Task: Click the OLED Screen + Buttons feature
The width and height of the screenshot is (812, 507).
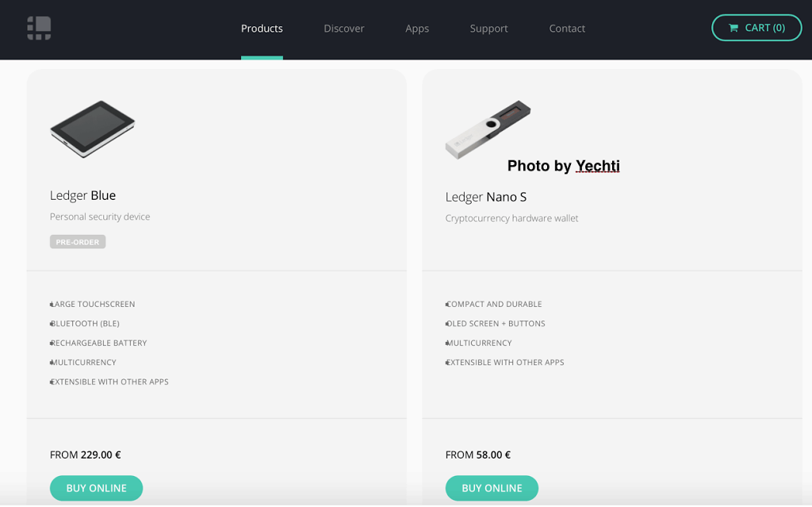Action: [496, 324]
